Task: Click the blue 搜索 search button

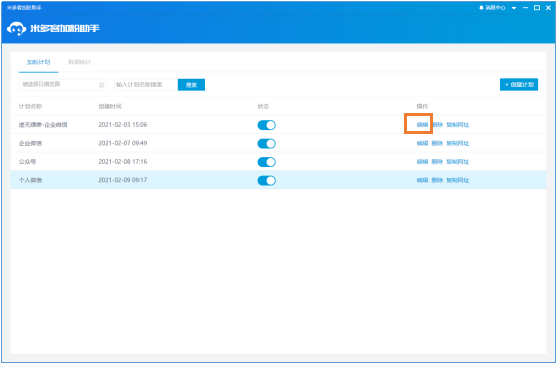Action: (191, 85)
